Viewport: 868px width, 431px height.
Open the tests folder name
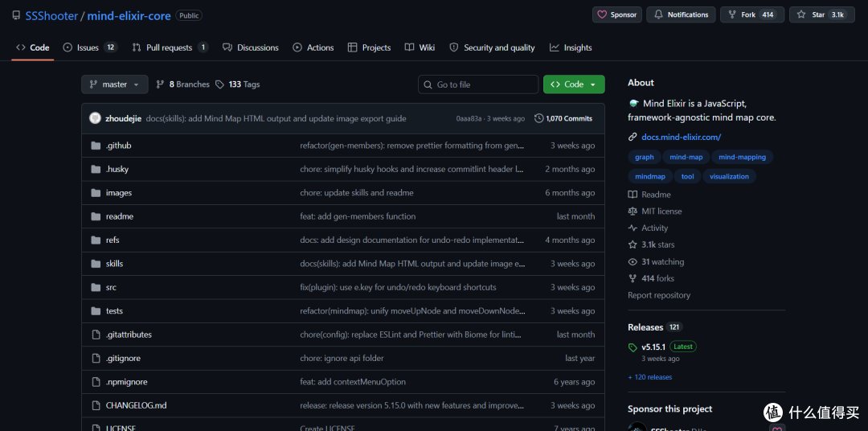[x=115, y=310]
